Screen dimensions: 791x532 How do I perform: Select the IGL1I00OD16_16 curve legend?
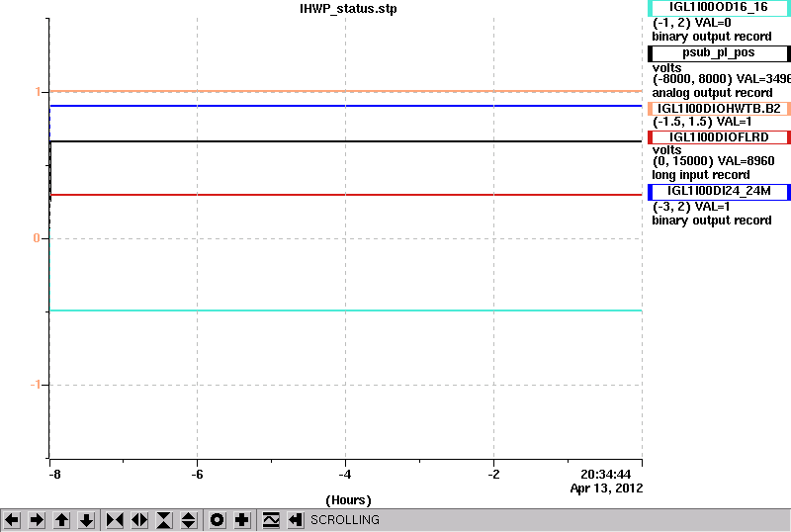[x=719, y=8]
